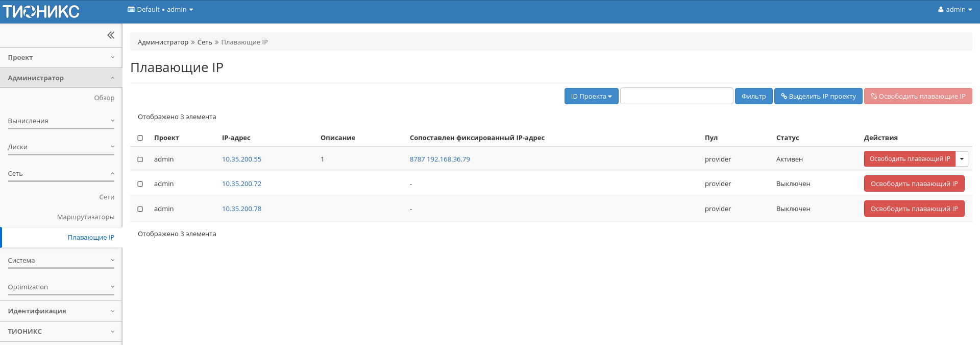Check the row checkbox for 10.35.200.55
This screenshot has width=980, height=345.
click(140, 159)
